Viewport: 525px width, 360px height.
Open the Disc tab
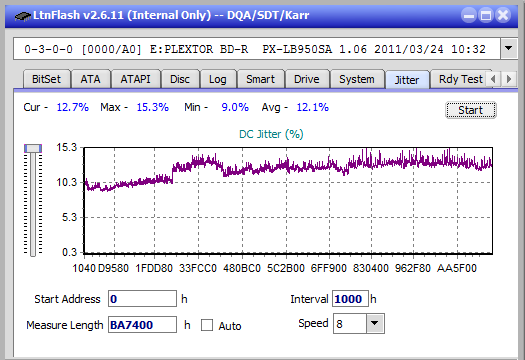click(x=180, y=79)
